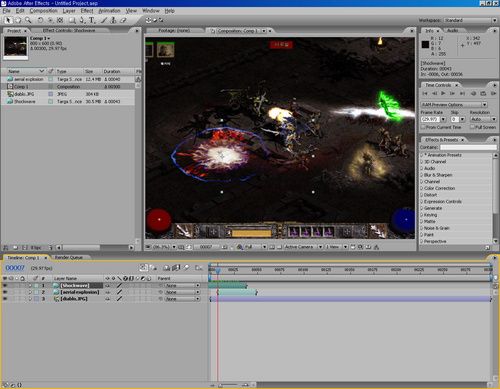This screenshot has height=389, width=500.
Task: Open the viewer Full resolution dropdown
Action: pyautogui.click(x=256, y=247)
